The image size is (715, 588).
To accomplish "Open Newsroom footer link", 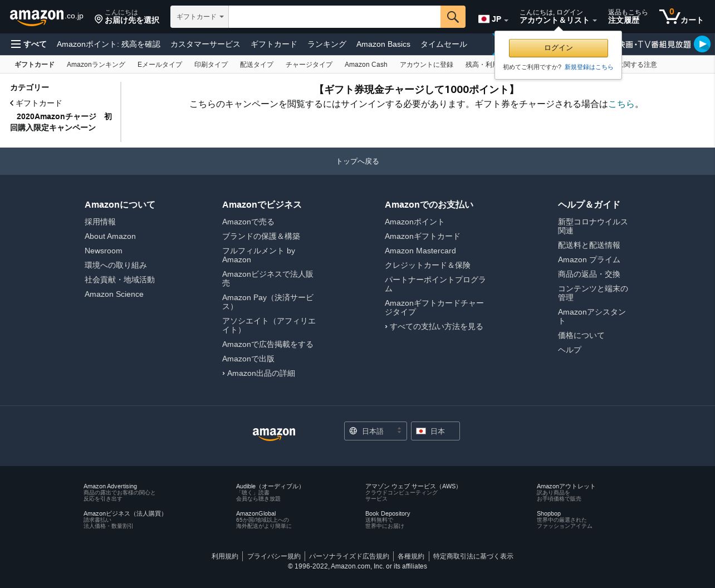I will point(104,251).
